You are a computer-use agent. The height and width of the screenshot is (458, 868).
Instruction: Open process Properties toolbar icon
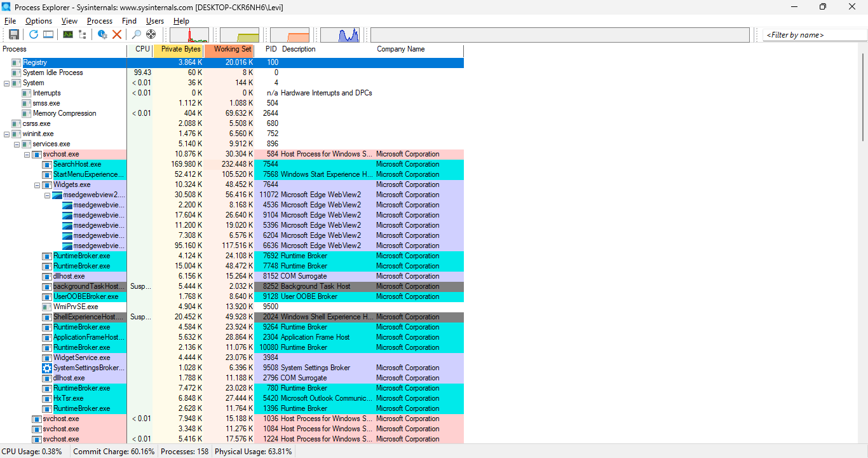pyautogui.click(x=102, y=34)
